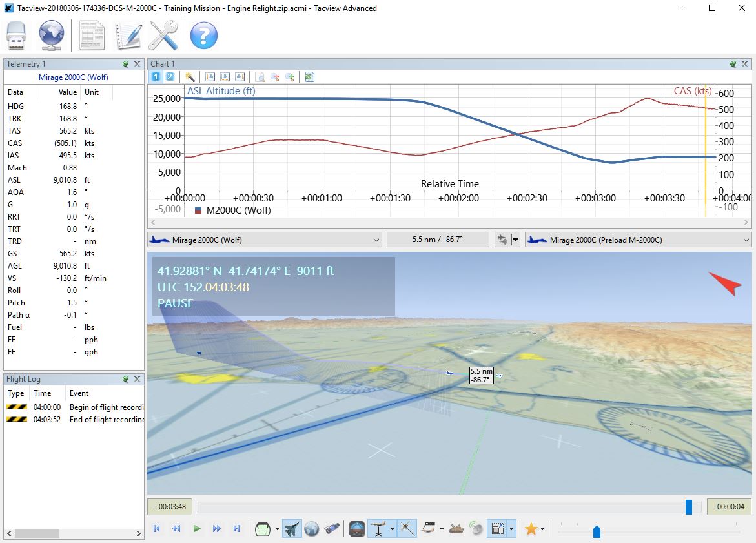Toggle the cockpit HUD view icon

click(x=263, y=529)
